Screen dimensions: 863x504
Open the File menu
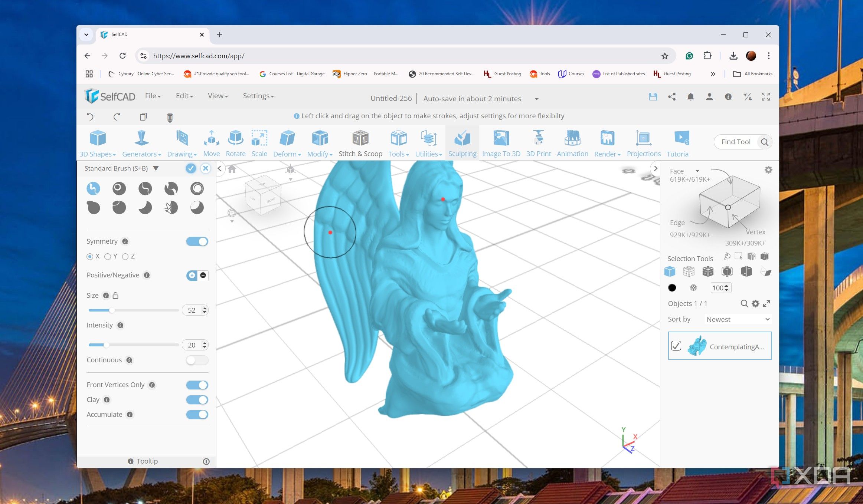click(x=153, y=96)
